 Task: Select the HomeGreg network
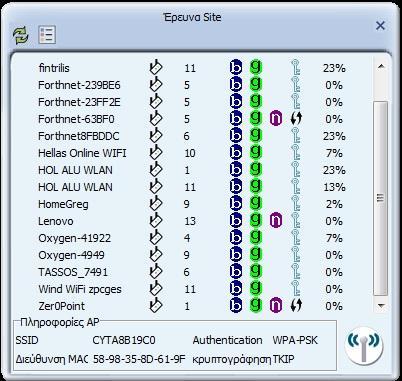[x=63, y=204]
